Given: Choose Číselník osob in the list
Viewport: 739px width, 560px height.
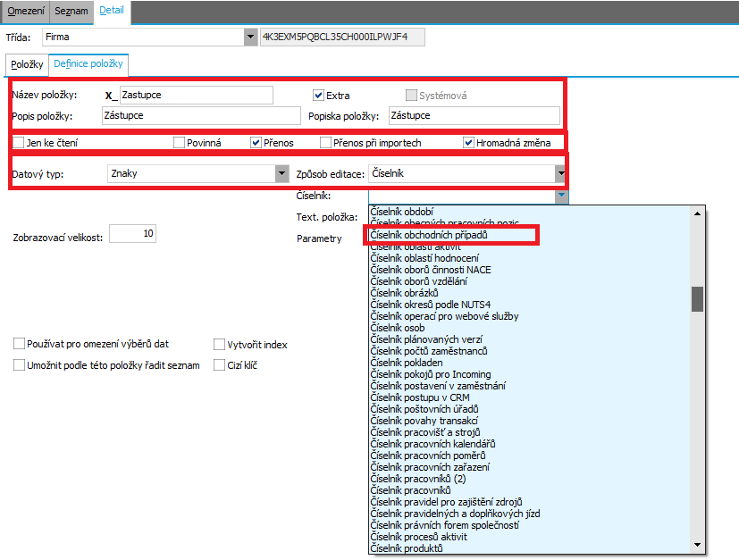Looking at the screenshot, I should pyautogui.click(x=399, y=329).
